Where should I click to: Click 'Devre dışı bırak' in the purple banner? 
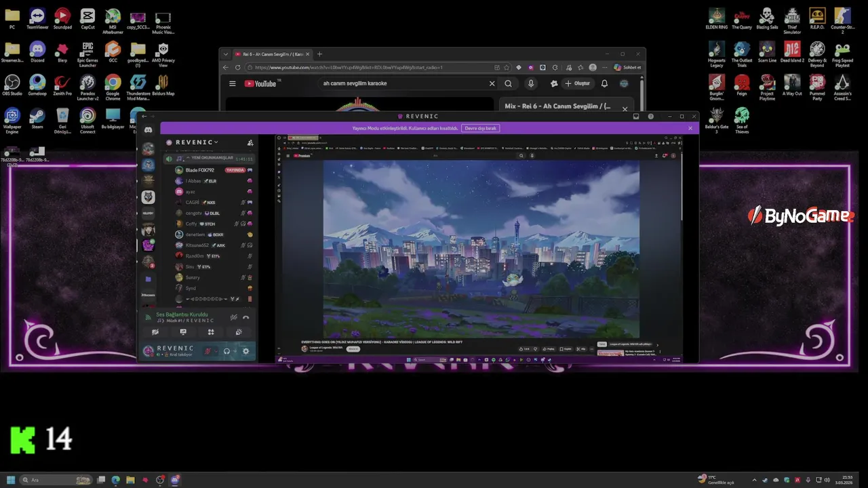point(480,128)
